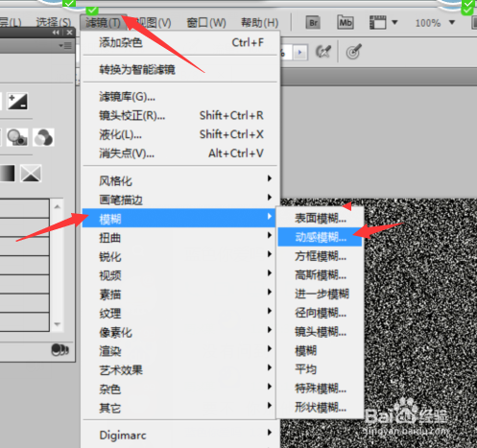
Task: Launch Adobe Bridge with the Br icon
Action: coord(313,23)
